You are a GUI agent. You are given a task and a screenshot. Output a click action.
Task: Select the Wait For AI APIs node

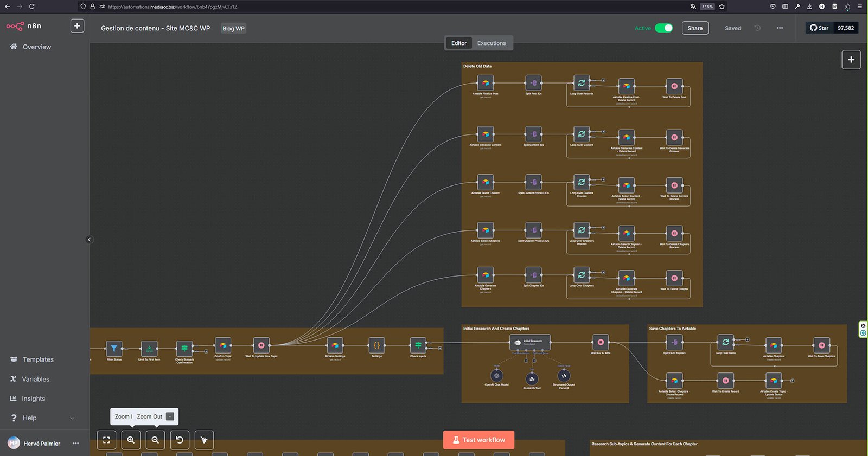pos(601,342)
